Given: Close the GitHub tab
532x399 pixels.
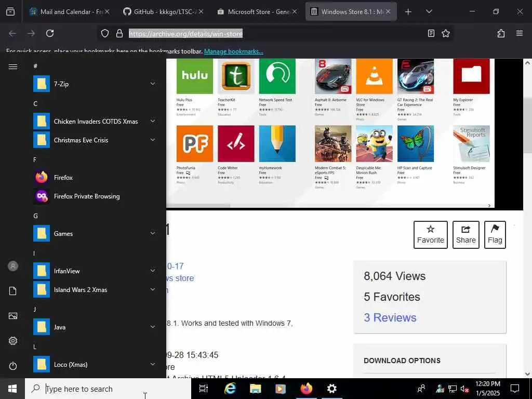Looking at the screenshot, I should 201,11.
